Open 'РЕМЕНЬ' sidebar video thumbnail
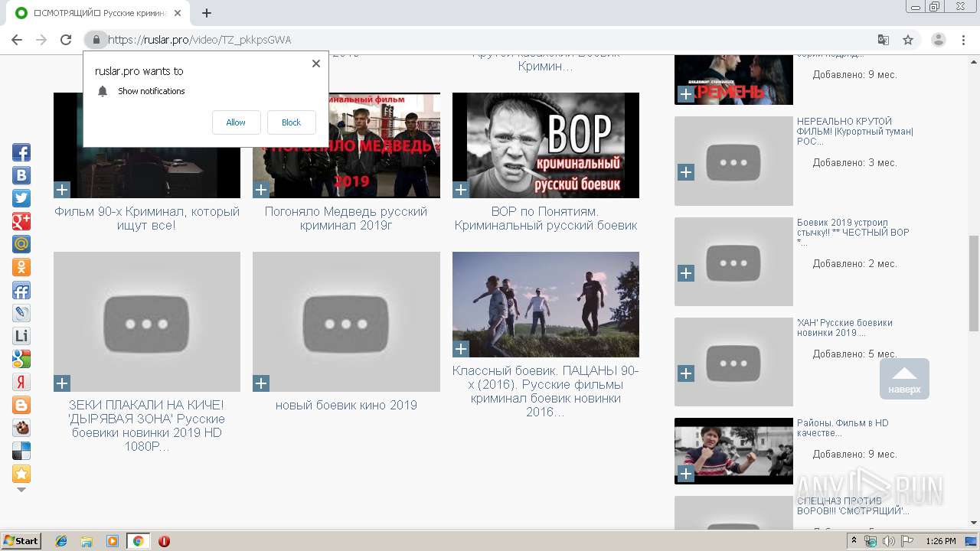980x551 pixels. click(733, 80)
